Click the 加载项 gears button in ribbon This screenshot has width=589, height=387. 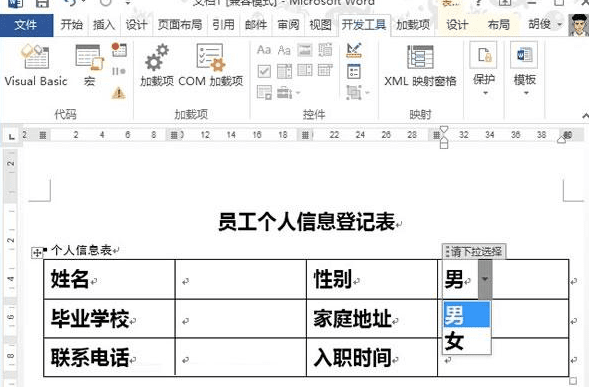tap(157, 66)
